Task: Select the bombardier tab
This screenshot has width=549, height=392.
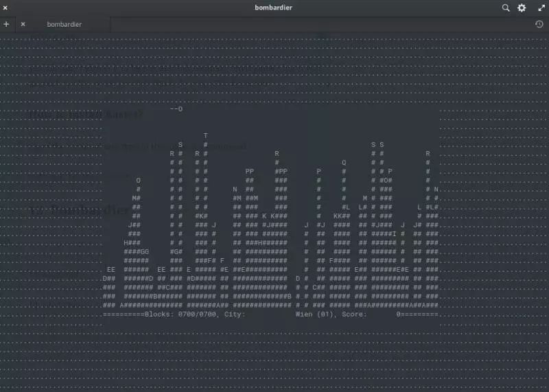Action: click(x=65, y=24)
